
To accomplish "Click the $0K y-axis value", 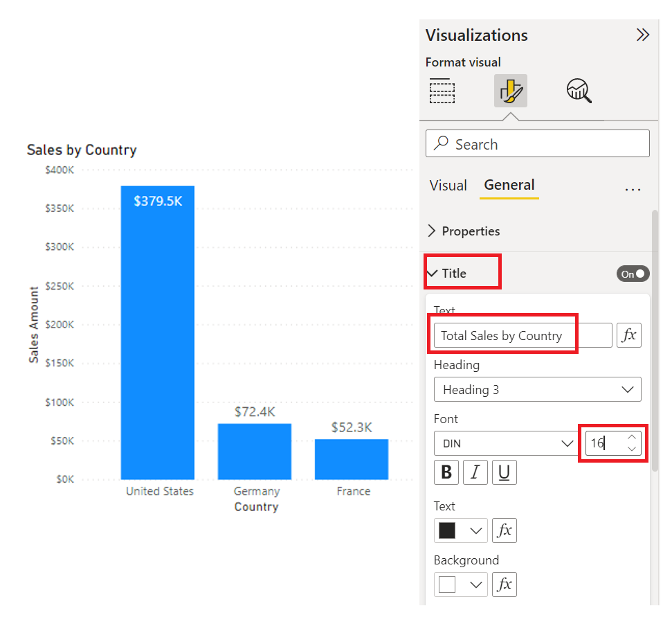I will [x=65, y=479].
